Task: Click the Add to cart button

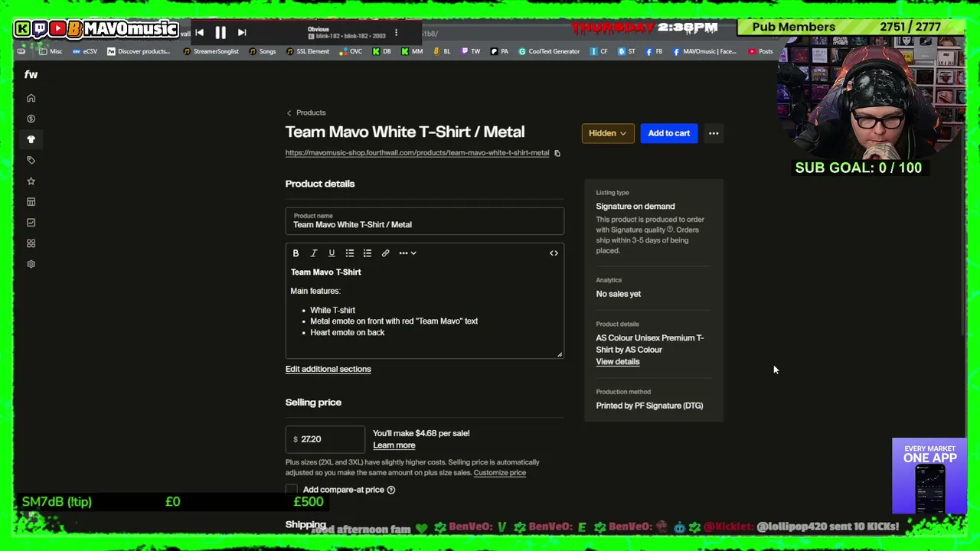Action: tap(669, 133)
